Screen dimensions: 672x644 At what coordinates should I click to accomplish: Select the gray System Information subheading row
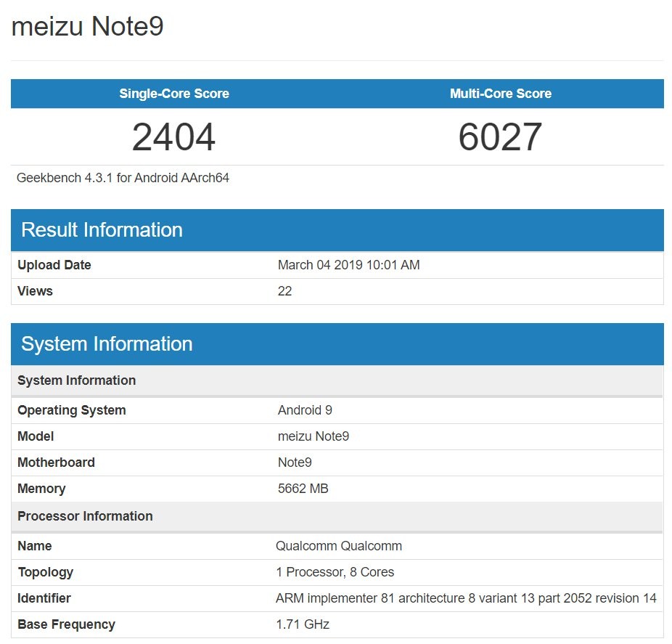click(x=337, y=380)
